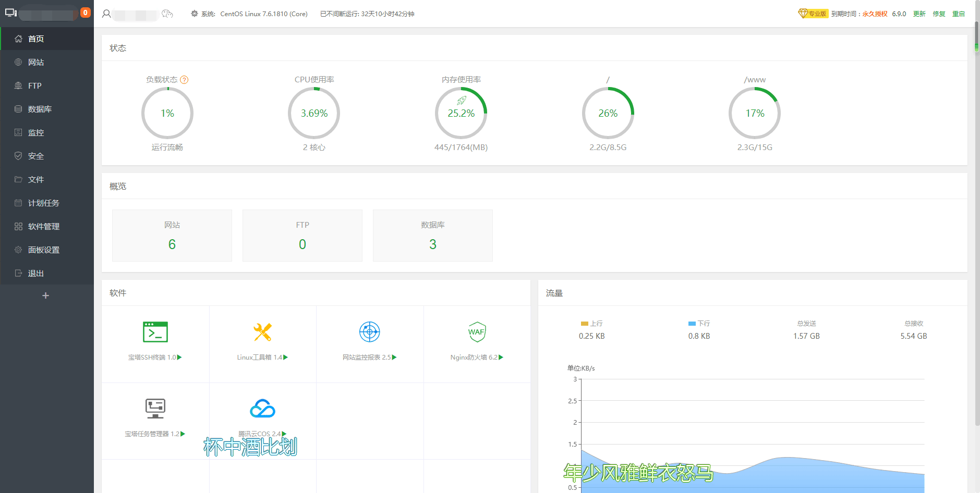Viewport: 980px width, 493px height.
Task: Open the 监控 monitoring page
Action: point(47,132)
